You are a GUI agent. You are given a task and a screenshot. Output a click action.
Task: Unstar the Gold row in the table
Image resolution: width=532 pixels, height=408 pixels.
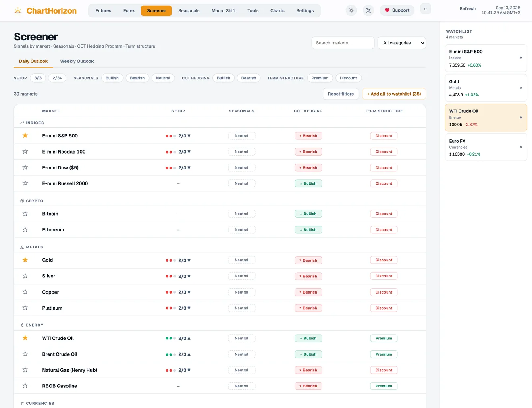25,260
